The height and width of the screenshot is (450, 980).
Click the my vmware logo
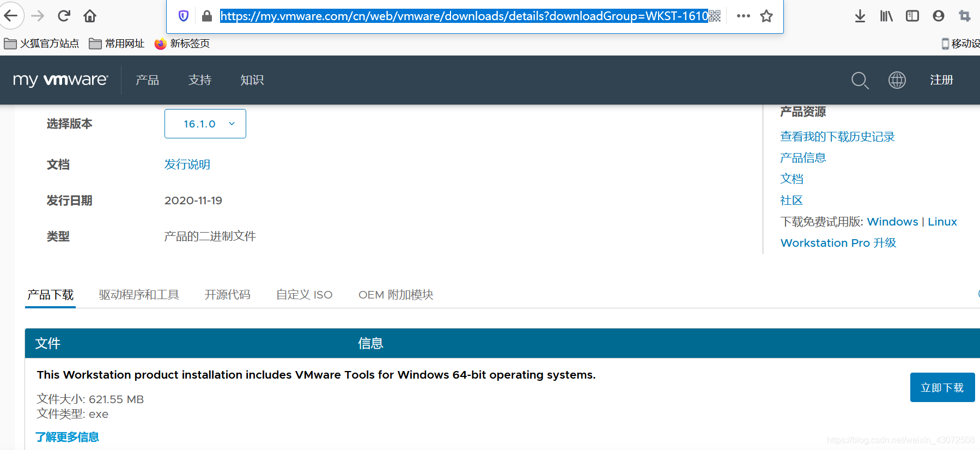[60, 80]
